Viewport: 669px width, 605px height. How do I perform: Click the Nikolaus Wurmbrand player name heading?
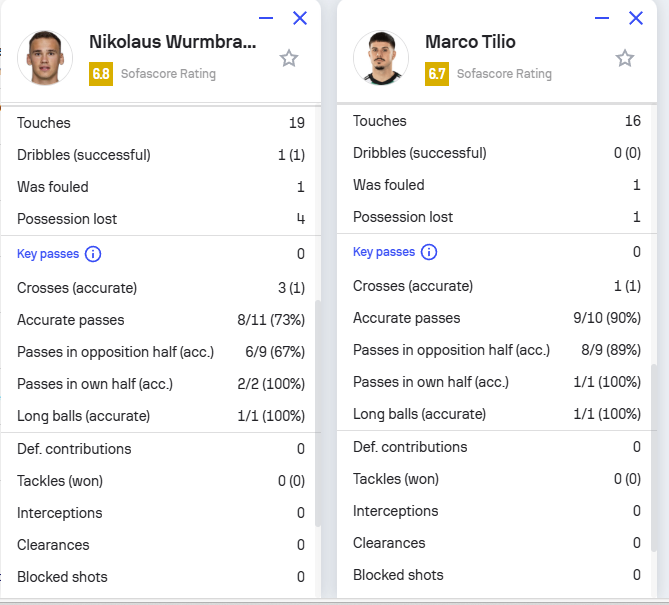pos(172,42)
